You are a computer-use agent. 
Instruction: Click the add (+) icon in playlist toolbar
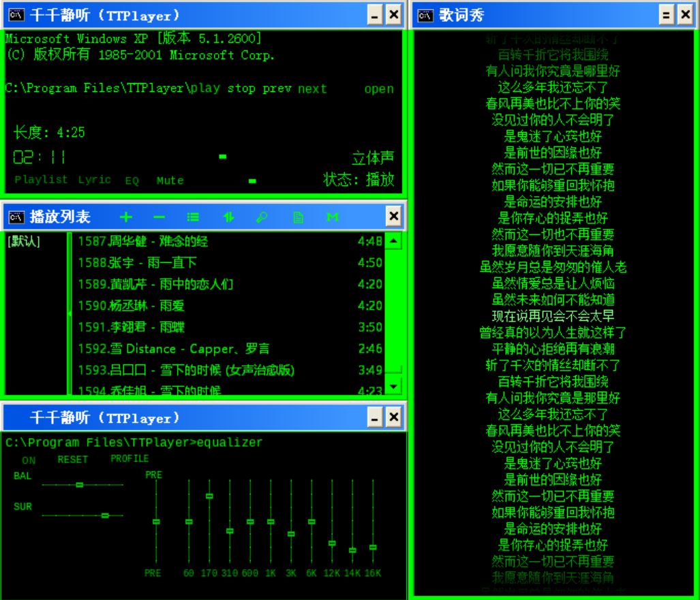coord(126,217)
